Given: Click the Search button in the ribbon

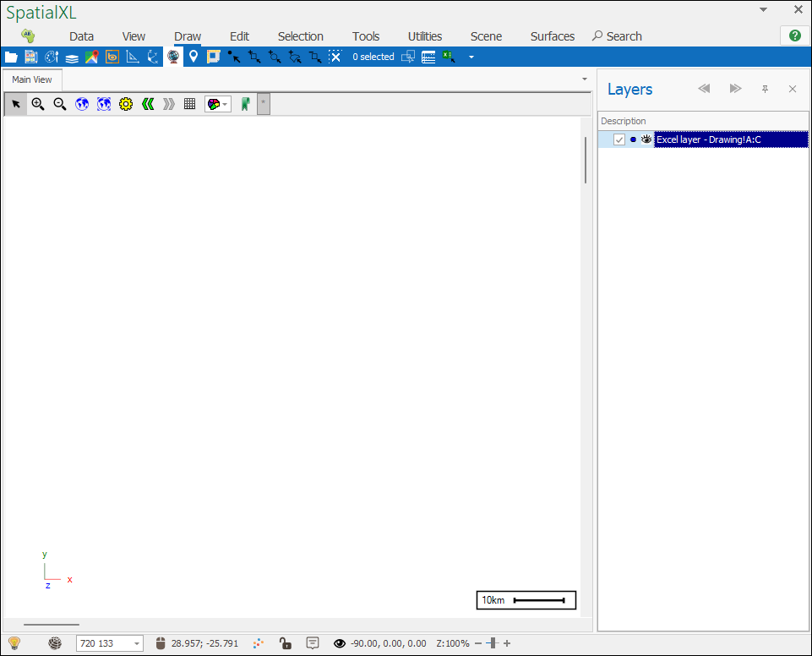Looking at the screenshot, I should [x=617, y=36].
